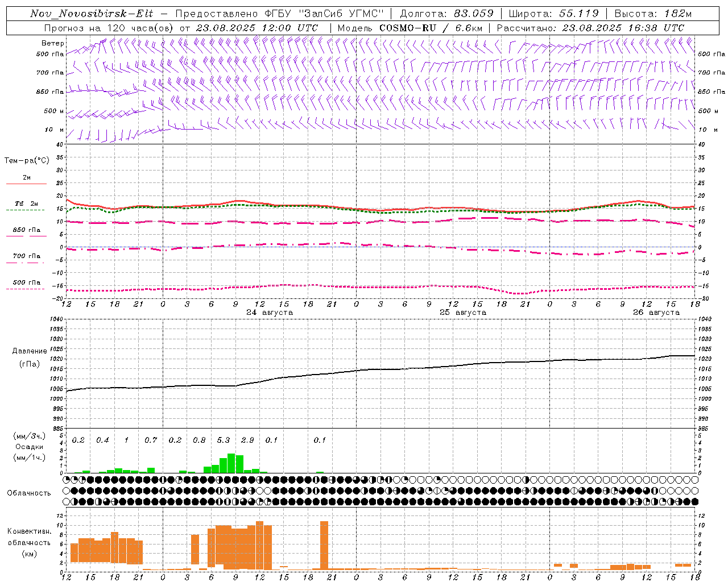Click the '(мм/1ч.)' precipitation unit label
Screen dimensions: 728x582
30,458
